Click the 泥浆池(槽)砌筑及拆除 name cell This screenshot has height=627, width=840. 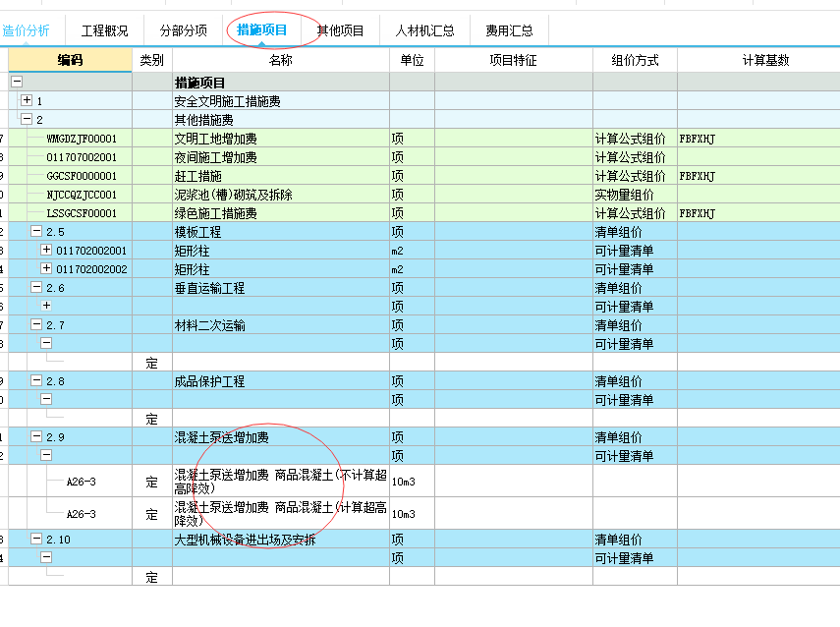(x=281, y=195)
